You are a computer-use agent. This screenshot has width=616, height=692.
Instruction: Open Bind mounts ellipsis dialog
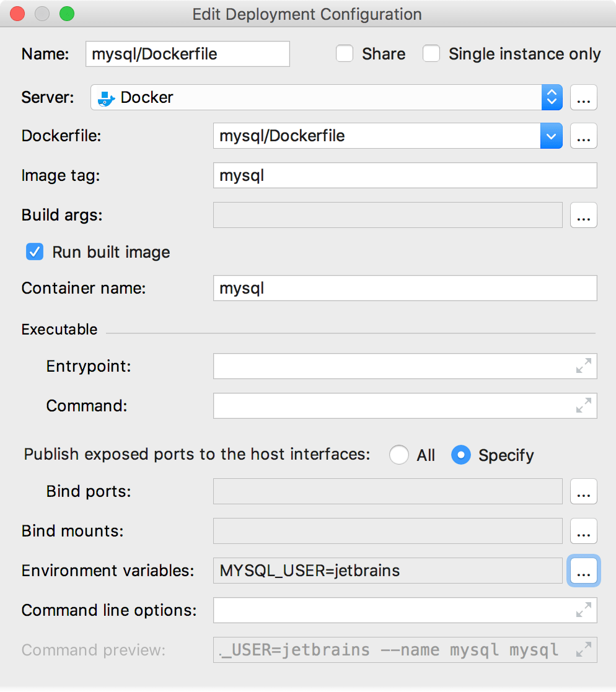(x=583, y=531)
